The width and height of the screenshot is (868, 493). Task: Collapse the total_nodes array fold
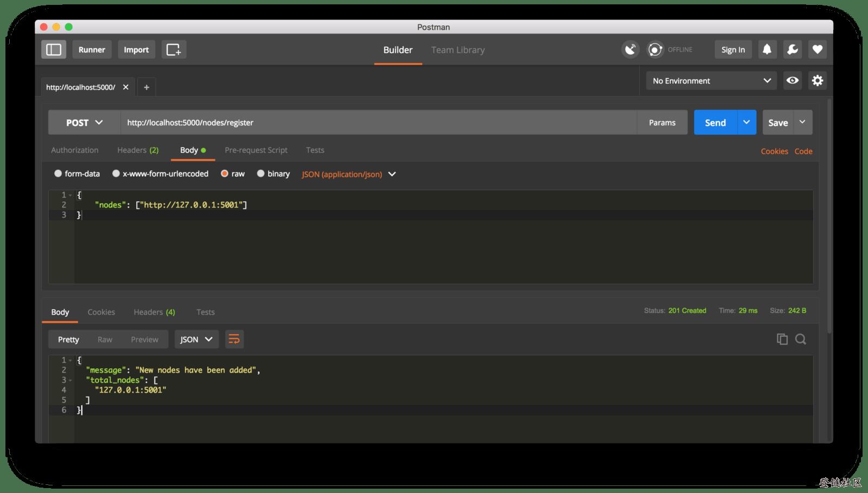point(71,380)
